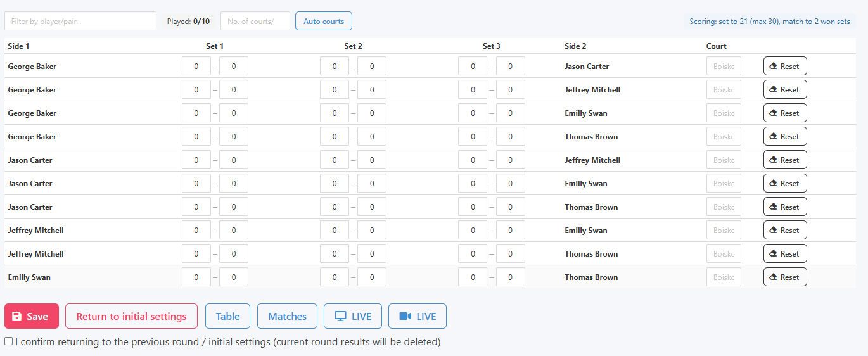Viewport: 868px width, 356px height.
Task: Click the Scoring rules info label
Action: click(x=770, y=21)
